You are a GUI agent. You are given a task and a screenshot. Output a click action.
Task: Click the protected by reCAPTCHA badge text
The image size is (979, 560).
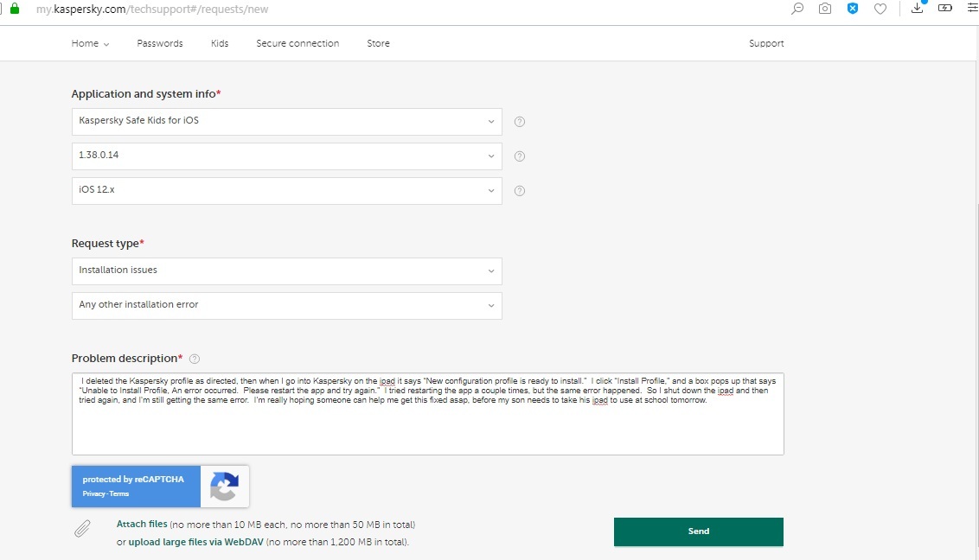133,479
